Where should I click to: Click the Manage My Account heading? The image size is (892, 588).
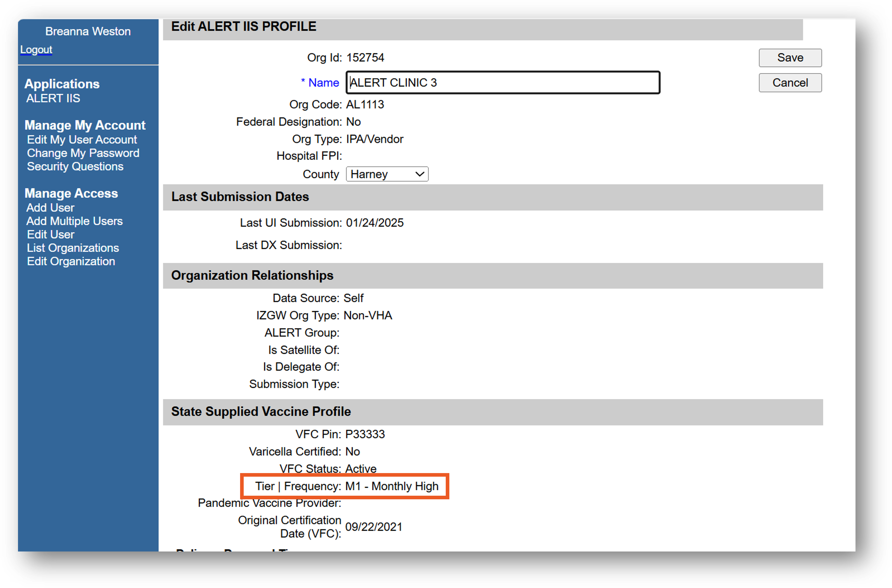tap(85, 125)
